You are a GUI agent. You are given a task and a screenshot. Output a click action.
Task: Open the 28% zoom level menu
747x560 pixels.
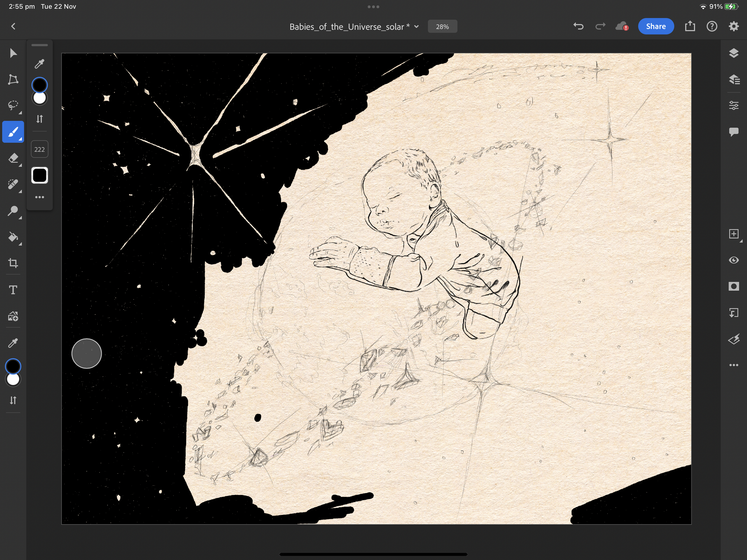(x=442, y=27)
